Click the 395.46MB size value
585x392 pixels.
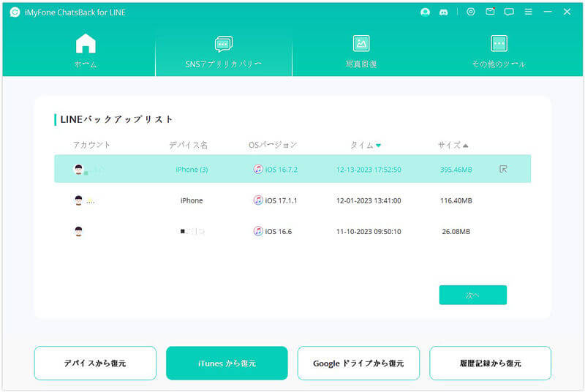pos(456,170)
